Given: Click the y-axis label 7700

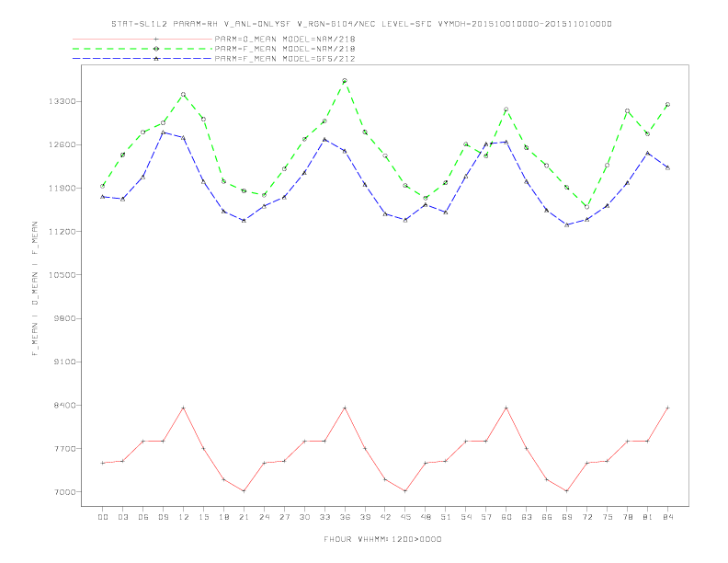Looking at the screenshot, I should (65, 449).
